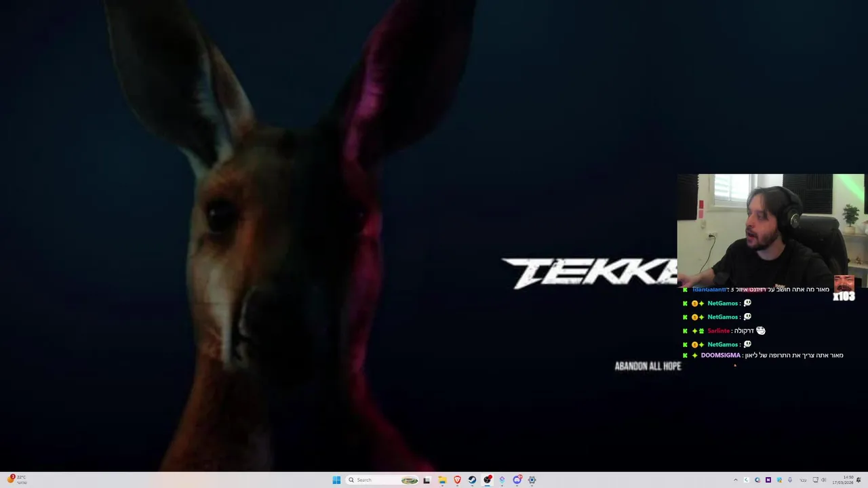Click the IdanGalanti chat username
Viewport: 868px width, 488px height.
(709, 289)
